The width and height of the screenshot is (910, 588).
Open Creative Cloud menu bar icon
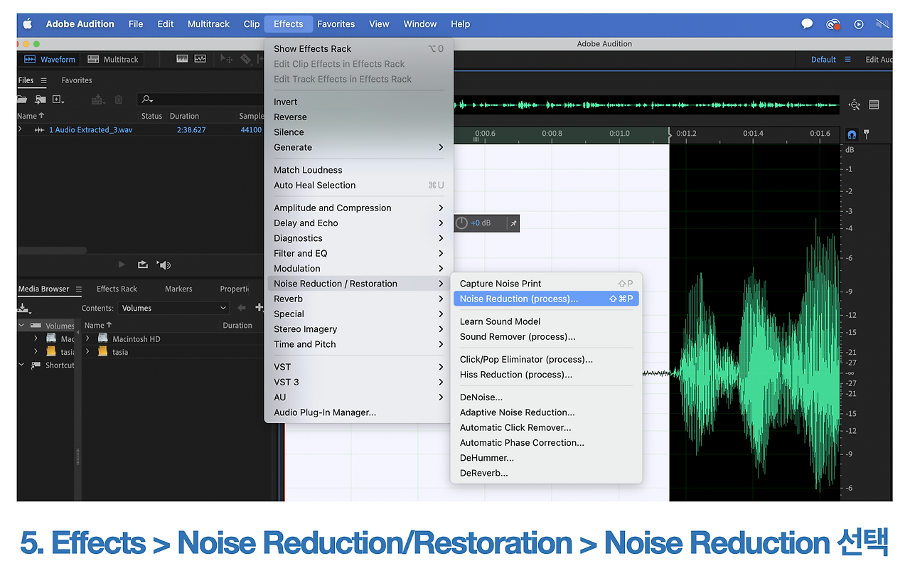[833, 24]
